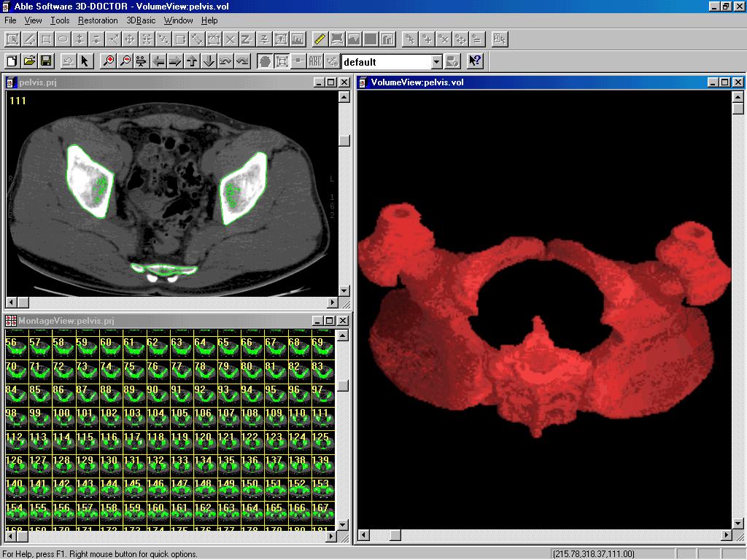Image resolution: width=747 pixels, height=560 pixels.
Task: Select the yellow ruler measure tool
Action: (x=320, y=39)
